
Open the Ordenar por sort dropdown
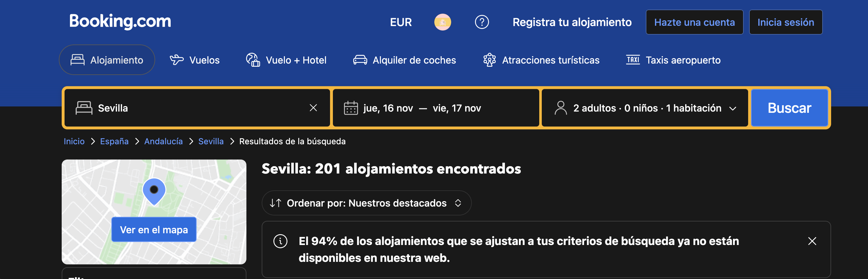pyautogui.click(x=366, y=203)
